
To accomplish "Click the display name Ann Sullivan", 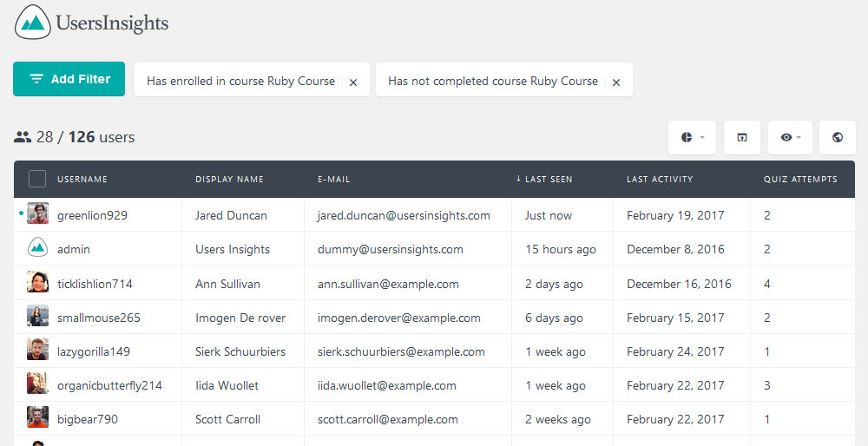I will tap(227, 284).
